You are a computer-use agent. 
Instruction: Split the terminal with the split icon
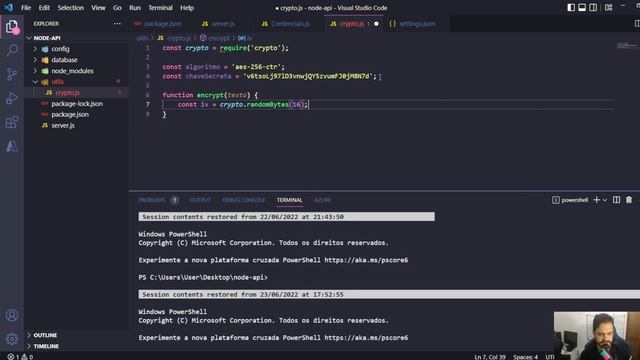tap(616, 200)
